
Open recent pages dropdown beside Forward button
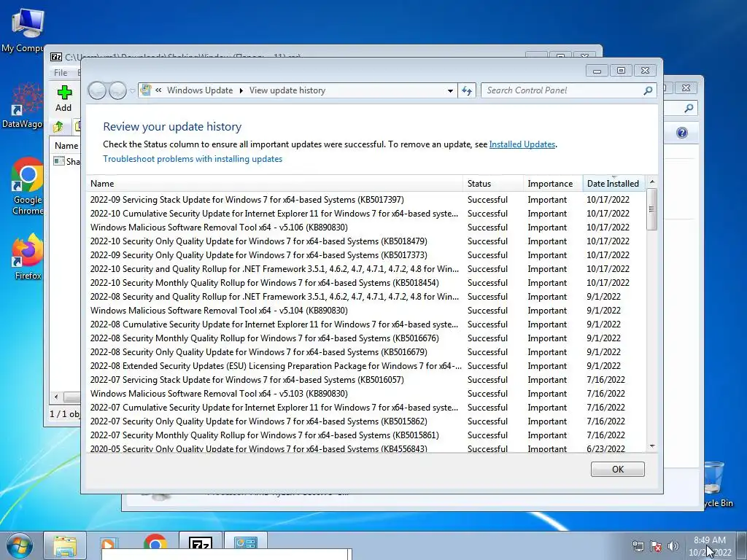tap(132, 90)
